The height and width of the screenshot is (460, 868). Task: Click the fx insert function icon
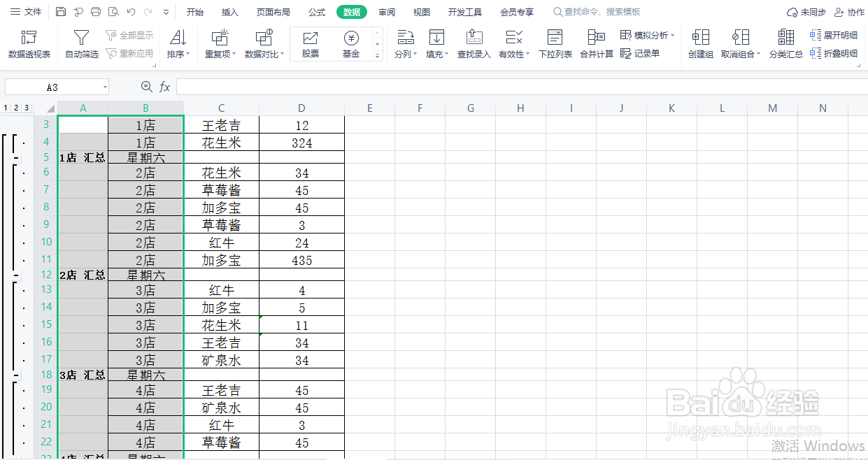click(x=165, y=87)
